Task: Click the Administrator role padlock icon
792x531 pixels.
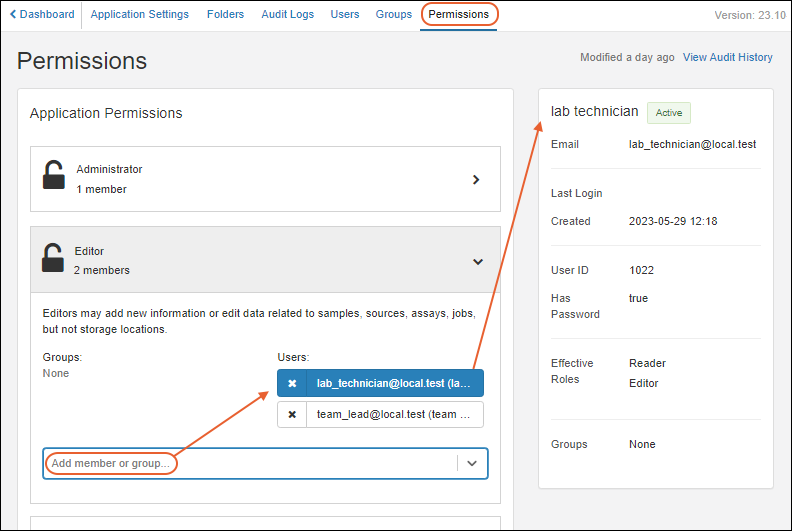Action: click(x=54, y=176)
